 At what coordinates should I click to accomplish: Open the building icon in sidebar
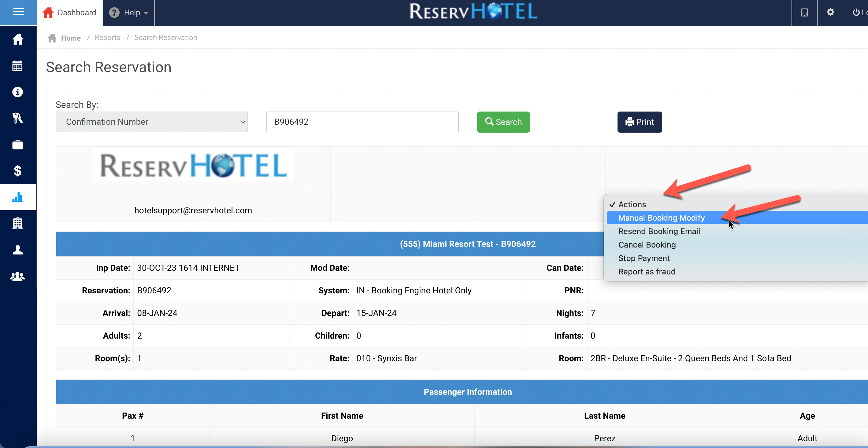pos(17,223)
